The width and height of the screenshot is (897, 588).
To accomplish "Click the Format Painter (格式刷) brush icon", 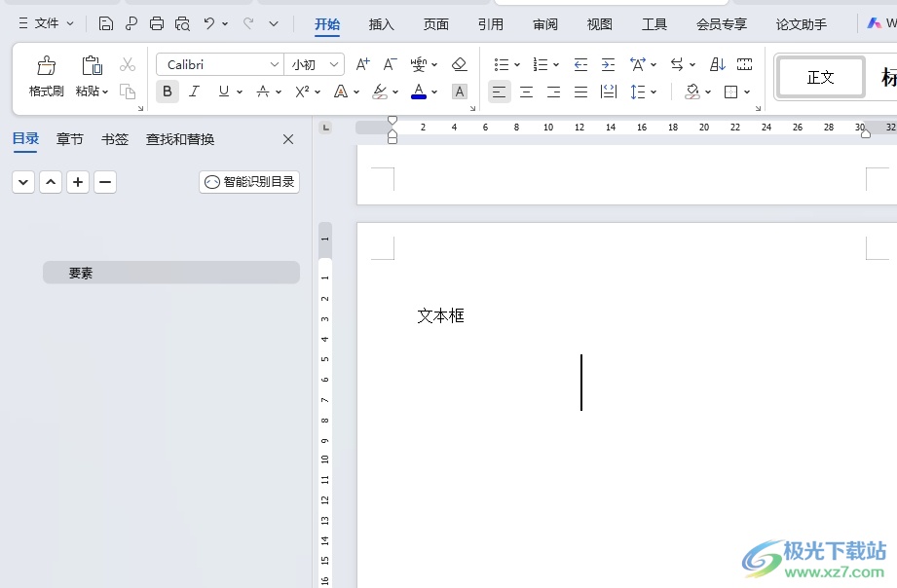I will 46,66.
